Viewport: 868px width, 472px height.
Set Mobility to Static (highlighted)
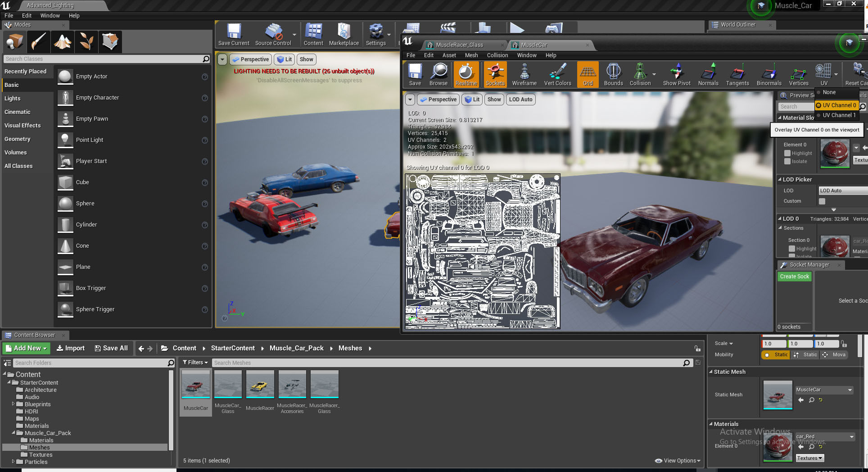(775, 355)
